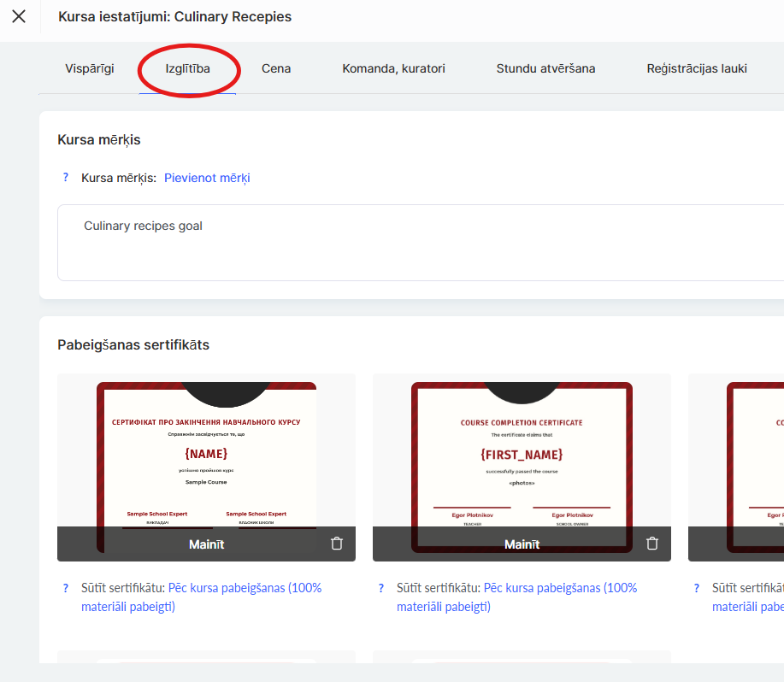Select the Komanda, kuratori tab
Screen dimensions: 784x682
click(x=393, y=68)
